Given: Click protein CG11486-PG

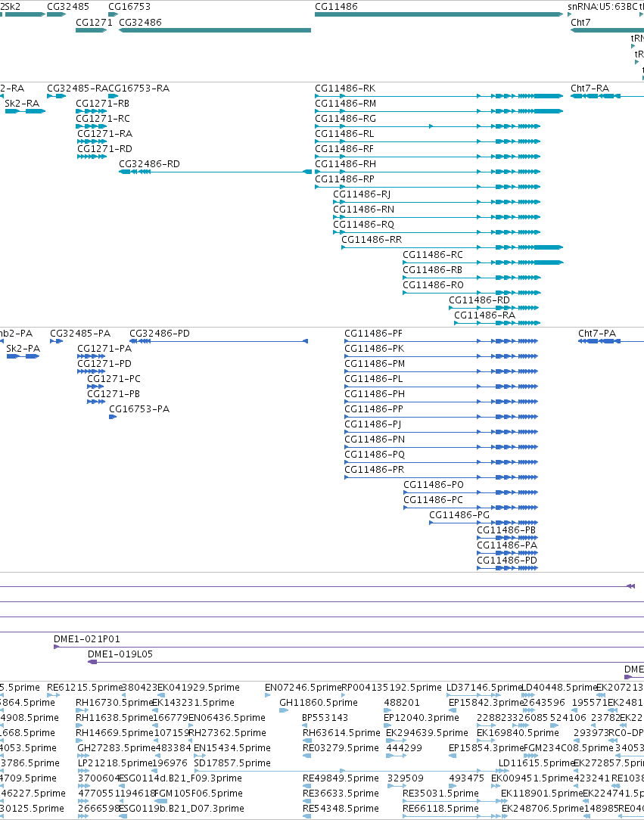Looking at the screenshot, I should click(459, 516).
